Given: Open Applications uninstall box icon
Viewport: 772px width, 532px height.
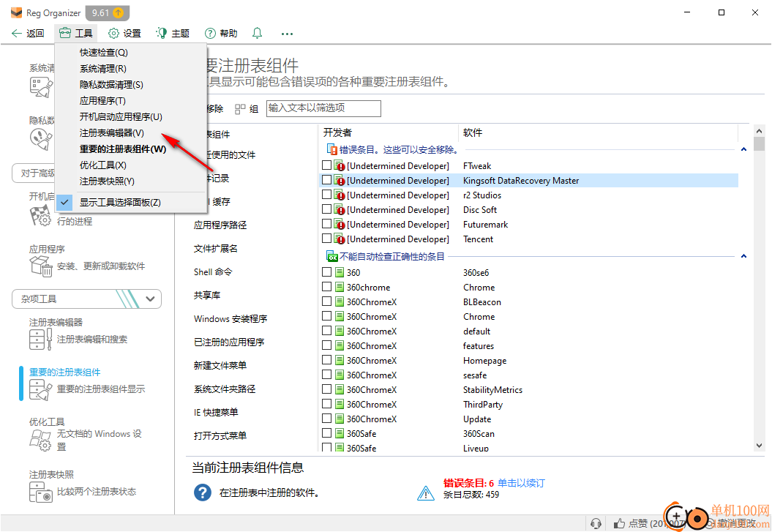Looking at the screenshot, I should coord(41,266).
